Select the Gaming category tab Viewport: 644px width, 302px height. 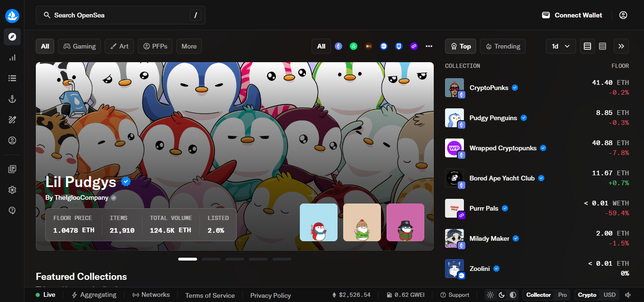point(80,46)
